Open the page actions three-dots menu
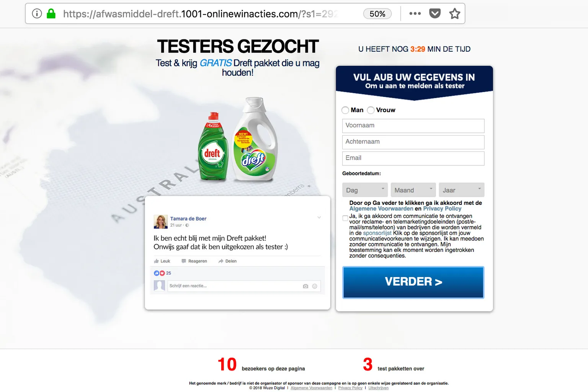 click(x=415, y=14)
